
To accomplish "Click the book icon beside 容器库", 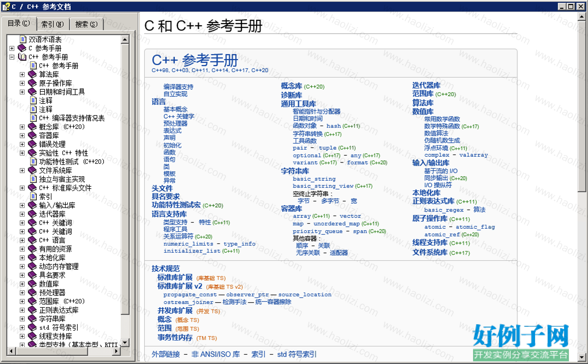I will coord(32,136).
